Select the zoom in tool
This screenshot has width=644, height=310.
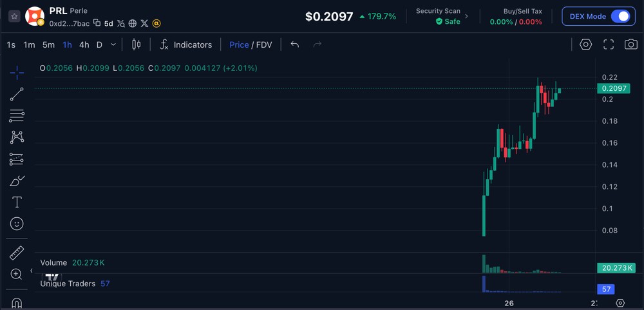[16, 275]
